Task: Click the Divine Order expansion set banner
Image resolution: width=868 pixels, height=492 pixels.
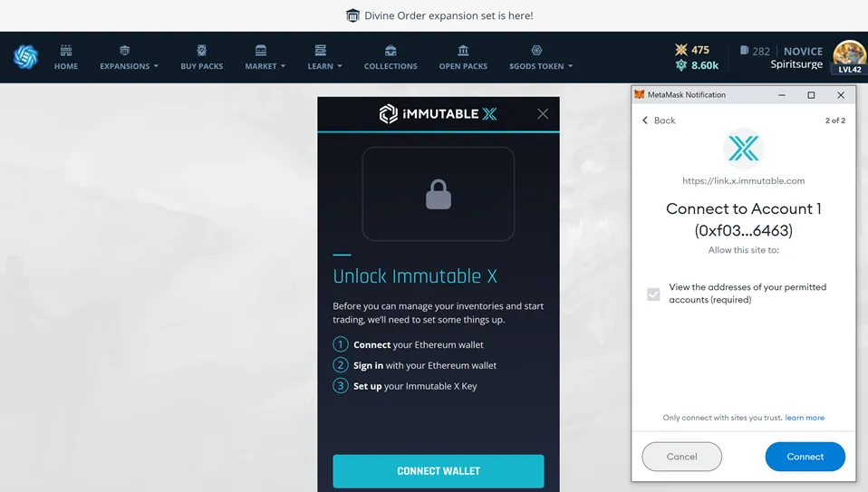Action: (439, 15)
